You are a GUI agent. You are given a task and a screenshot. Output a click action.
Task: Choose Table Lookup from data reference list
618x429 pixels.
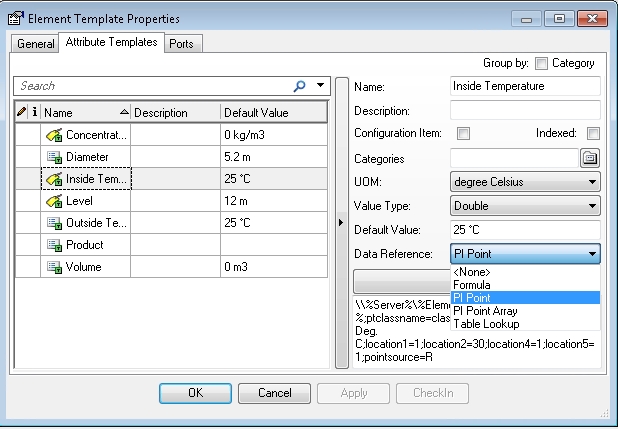pyautogui.click(x=486, y=323)
